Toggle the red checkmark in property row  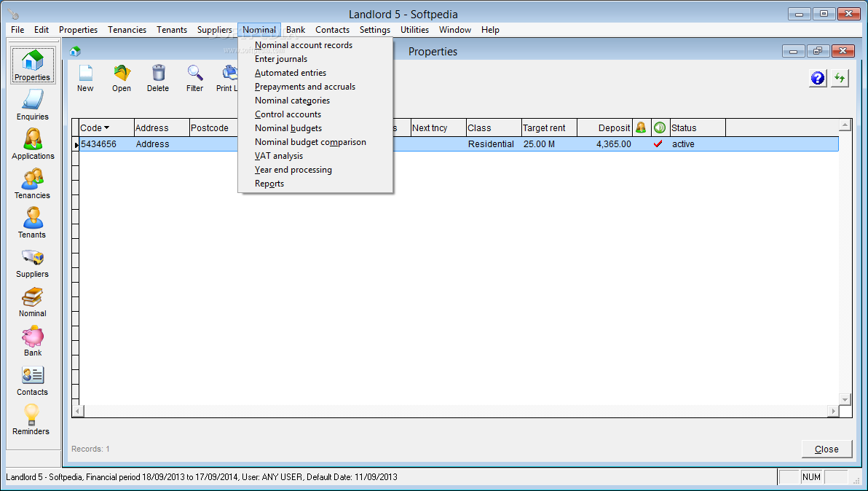click(x=658, y=144)
